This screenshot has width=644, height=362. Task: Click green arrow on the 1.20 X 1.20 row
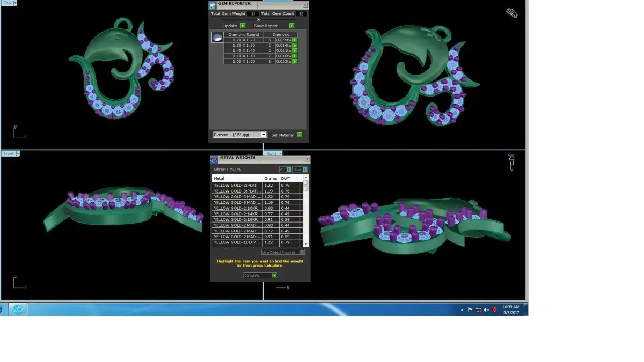(x=295, y=40)
